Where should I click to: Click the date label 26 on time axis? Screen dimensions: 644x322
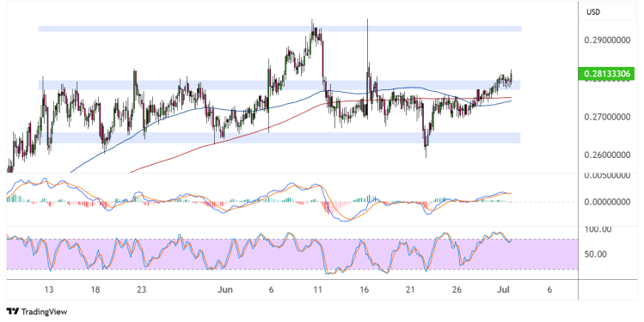[x=457, y=289]
